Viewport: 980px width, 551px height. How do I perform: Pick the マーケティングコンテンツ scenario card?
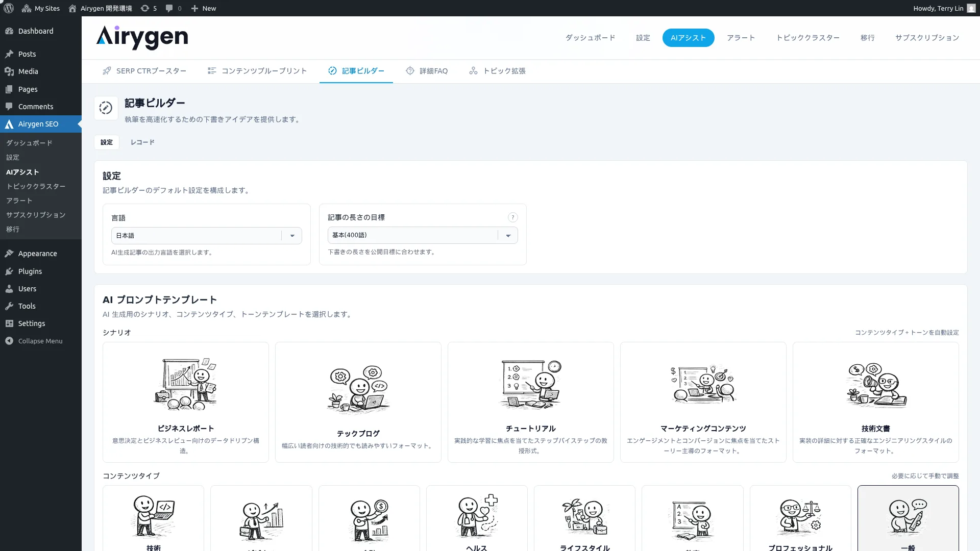click(703, 403)
